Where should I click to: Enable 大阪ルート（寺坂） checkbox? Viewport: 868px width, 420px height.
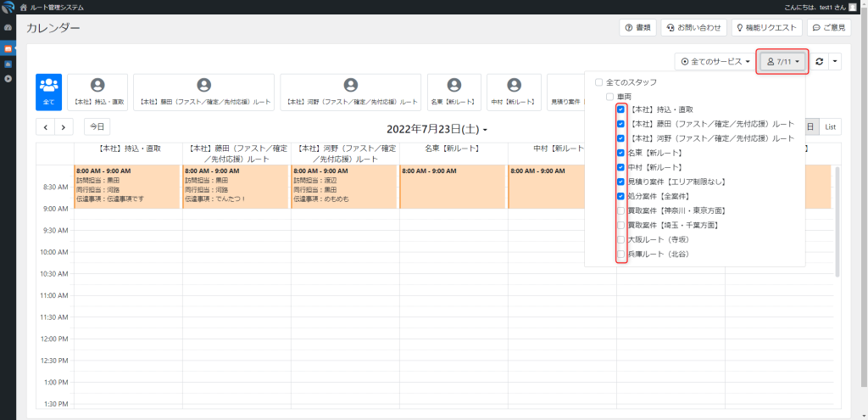[x=622, y=240]
